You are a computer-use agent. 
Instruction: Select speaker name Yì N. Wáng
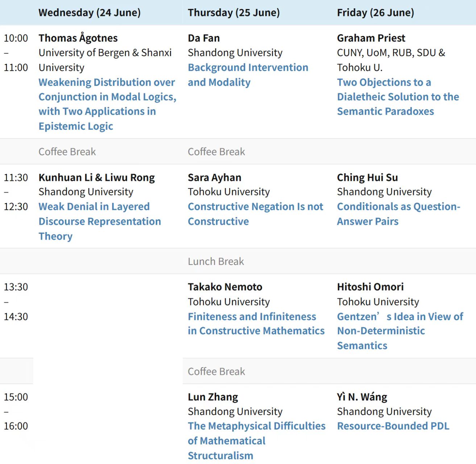(362, 397)
